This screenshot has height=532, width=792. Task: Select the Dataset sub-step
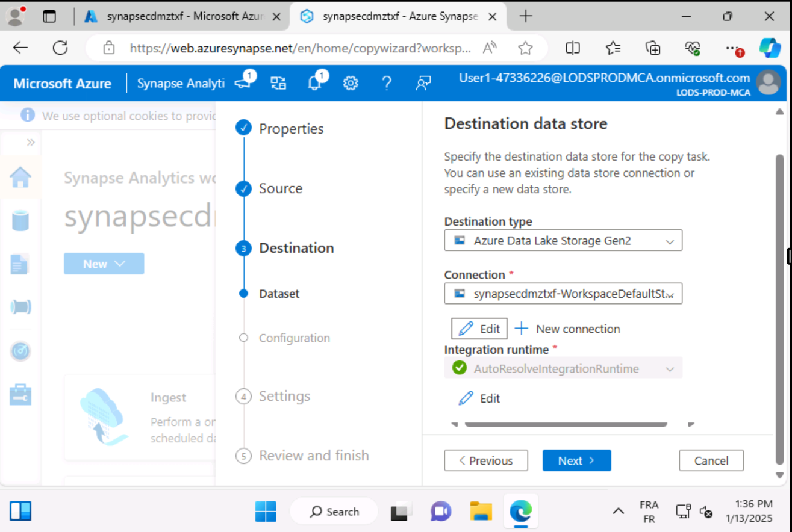point(279,294)
